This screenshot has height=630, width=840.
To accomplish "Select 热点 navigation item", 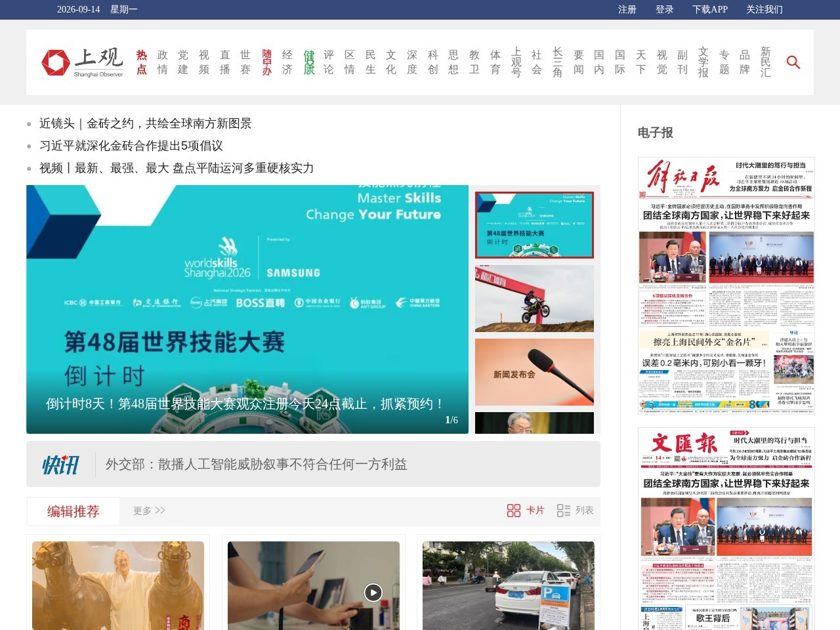I will (x=142, y=62).
